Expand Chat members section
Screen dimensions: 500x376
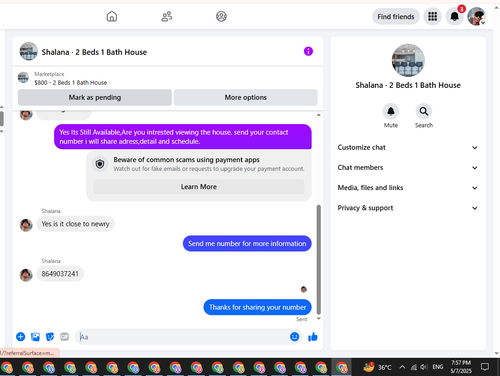pos(408,167)
